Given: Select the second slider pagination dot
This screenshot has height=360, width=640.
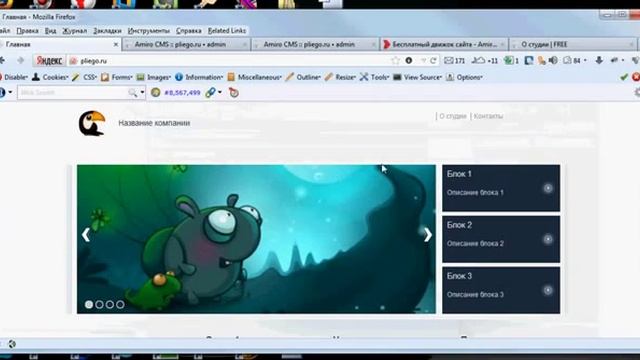Looking at the screenshot, I should pyautogui.click(x=99, y=304).
